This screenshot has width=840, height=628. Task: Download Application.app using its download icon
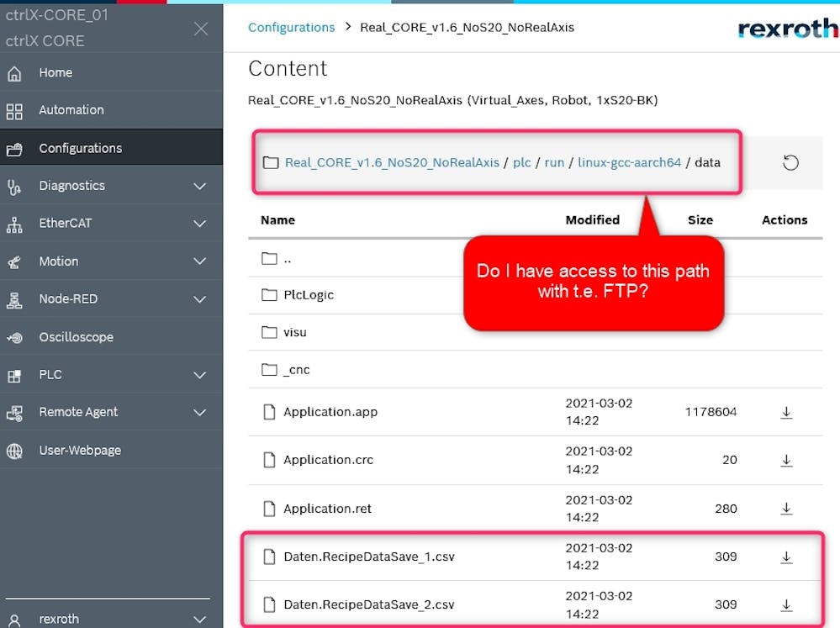pyautogui.click(x=786, y=412)
